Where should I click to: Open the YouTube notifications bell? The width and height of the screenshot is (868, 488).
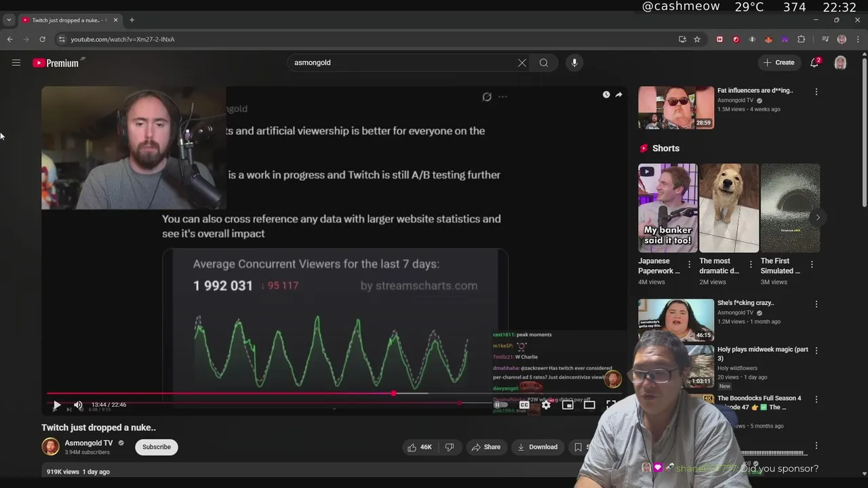pyautogui.click(x=815, y=62)
